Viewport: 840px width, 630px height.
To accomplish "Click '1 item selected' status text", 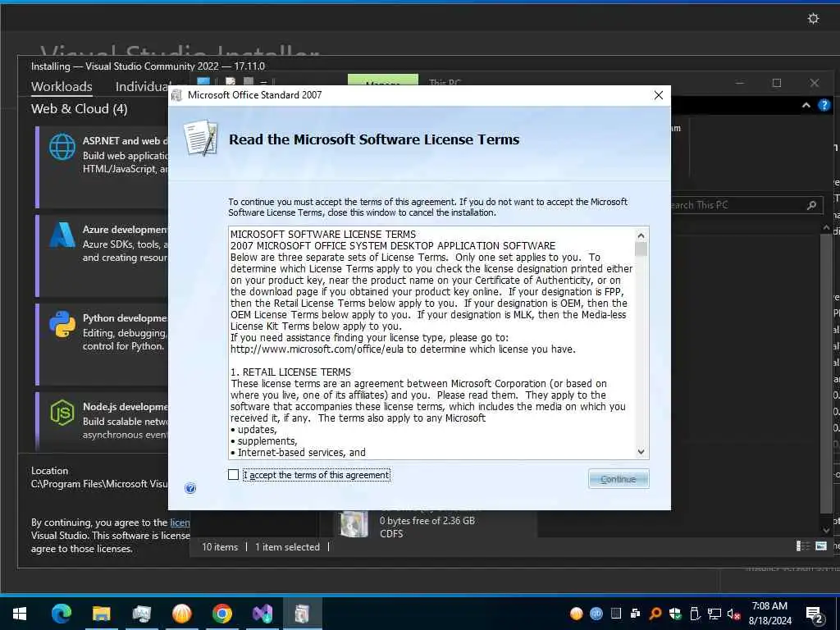I will point(287,547).
